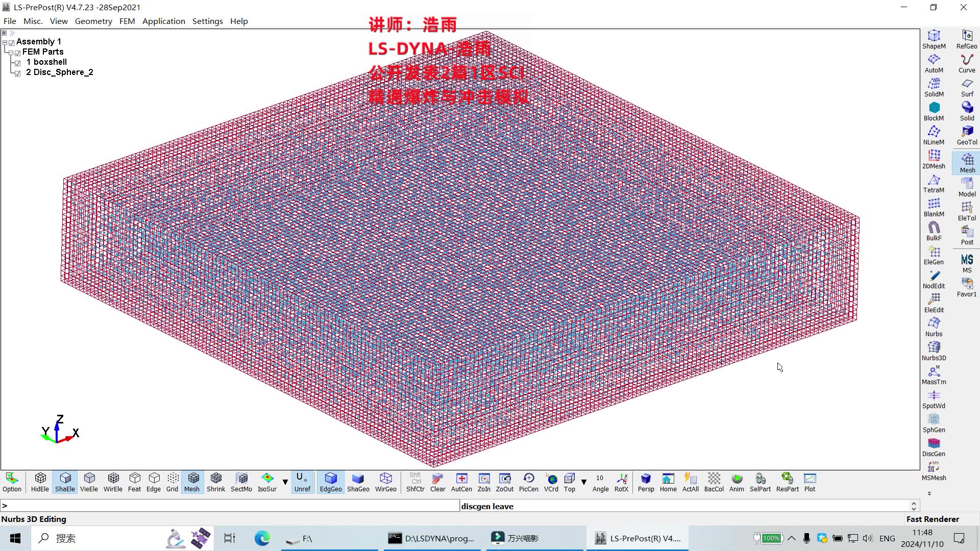The width and height of the screenshot is (980, 551).
Task: Enable Shrink element display mode
Action: pyautogui.click(x=215, y=482)
